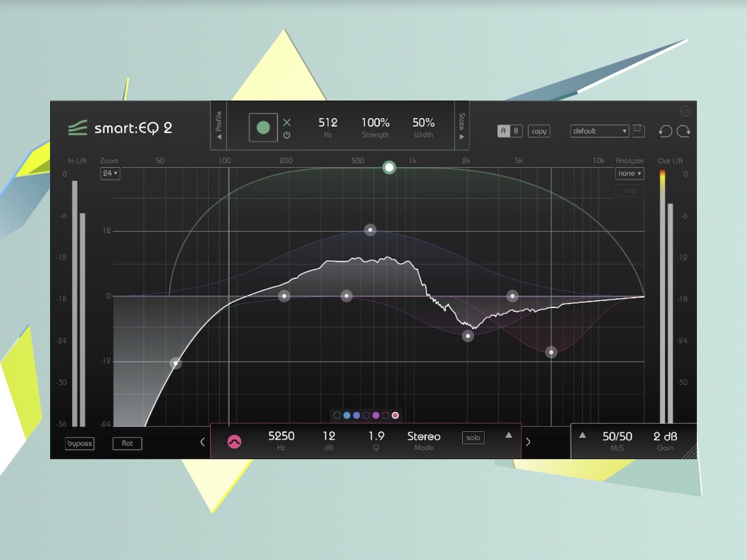747x560 pixels.
Task: Select the first outlined band dot
Action: point(337,415)
